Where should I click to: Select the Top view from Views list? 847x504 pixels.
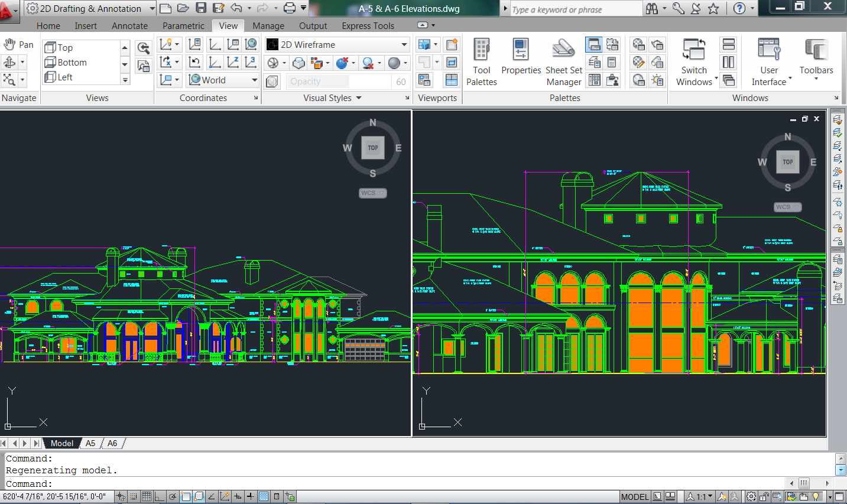point(65,48)
